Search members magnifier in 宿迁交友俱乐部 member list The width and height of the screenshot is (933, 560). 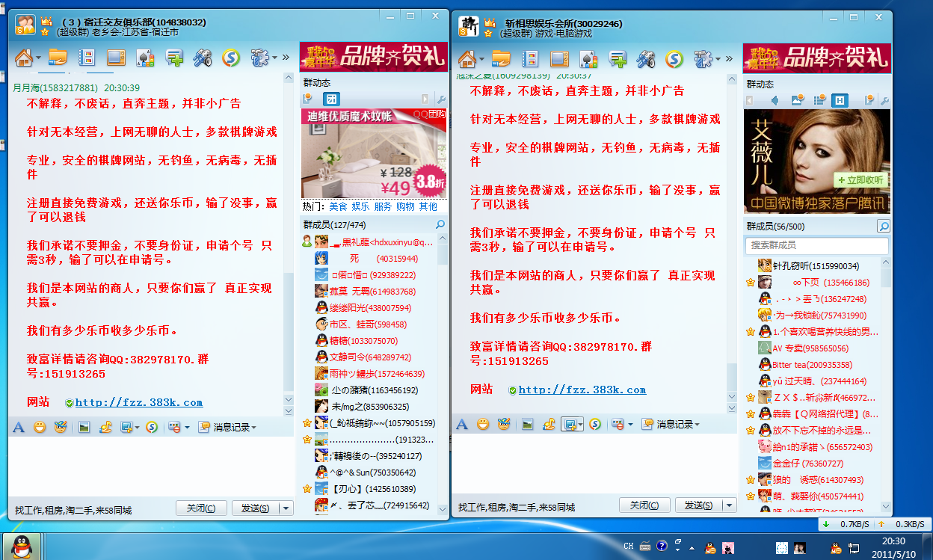440,224
